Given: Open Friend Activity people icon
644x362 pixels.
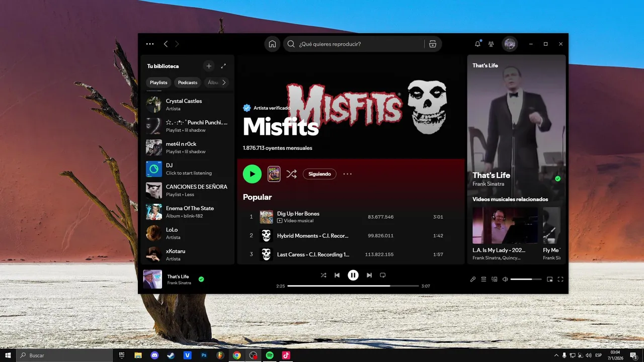Looking at the screenshot, I should click(x=491, y=44).
